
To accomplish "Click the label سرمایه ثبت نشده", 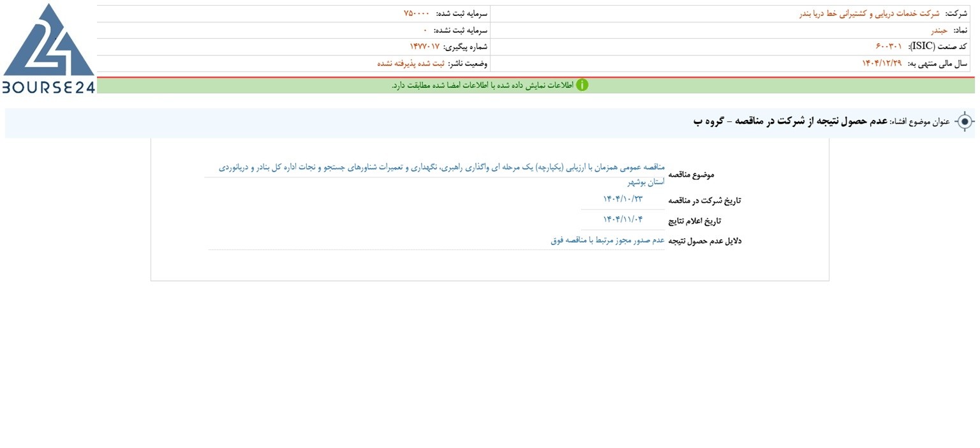I will (461, 30).
